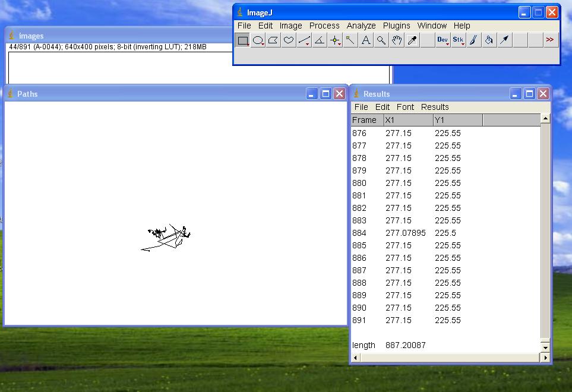Select the Polygon selection tool
Screen dimensions: 572x392
coord(273,40)
